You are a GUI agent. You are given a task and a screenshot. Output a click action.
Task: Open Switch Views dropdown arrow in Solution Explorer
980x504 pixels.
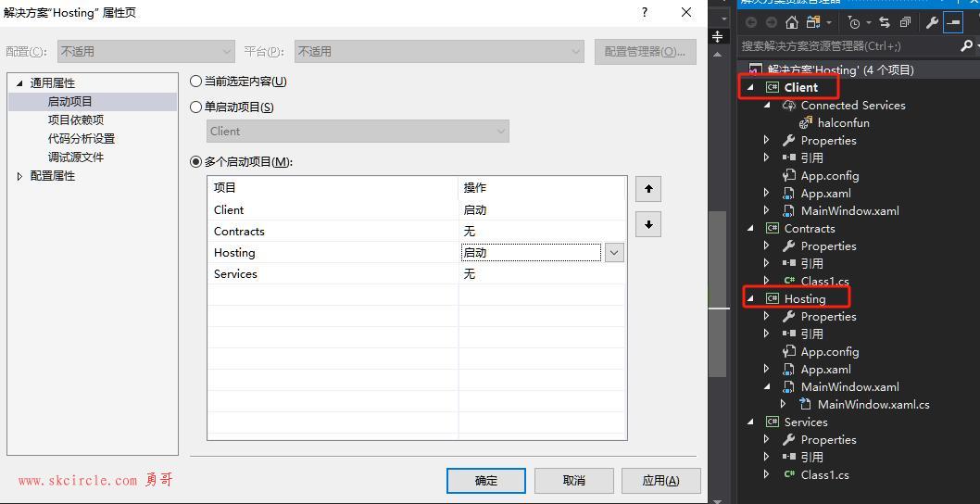(x=829, y=23)
